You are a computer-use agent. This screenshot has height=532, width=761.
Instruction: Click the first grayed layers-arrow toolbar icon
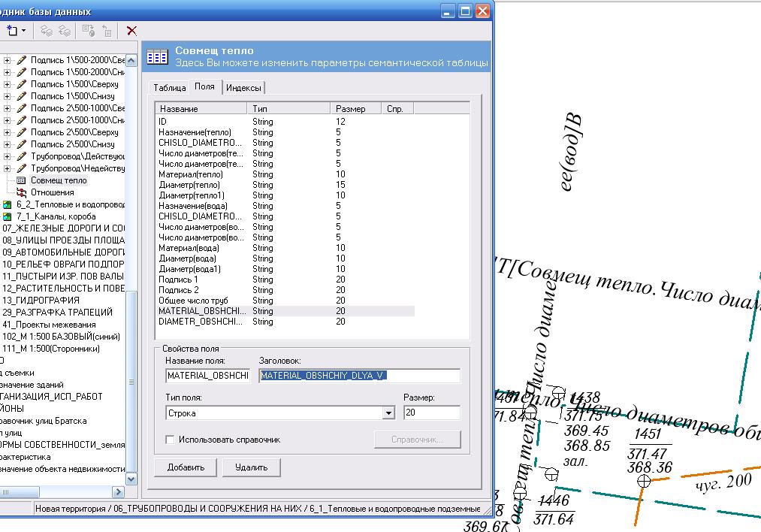point(47,31)
